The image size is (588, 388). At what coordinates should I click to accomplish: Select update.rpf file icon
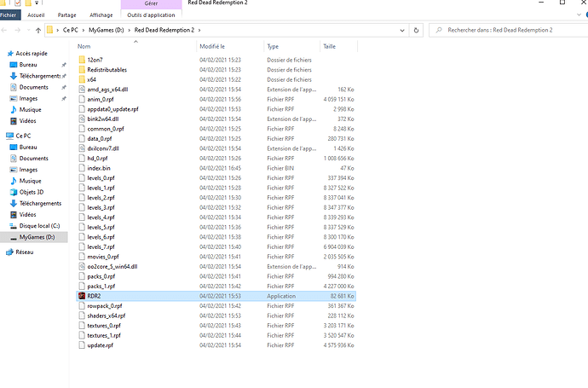pos(82,345)
